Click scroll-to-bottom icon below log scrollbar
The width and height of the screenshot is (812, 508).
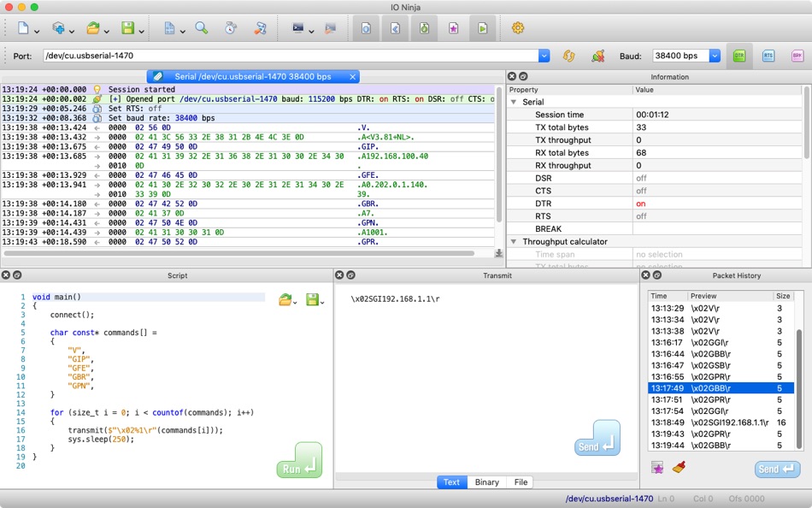pos(498,253)
